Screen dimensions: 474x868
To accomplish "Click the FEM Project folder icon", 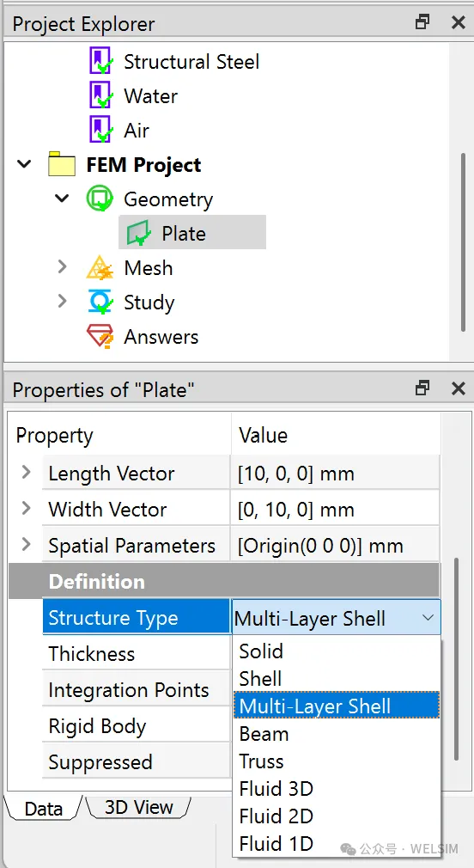I will pyautogui.click(x=61, y=164).
